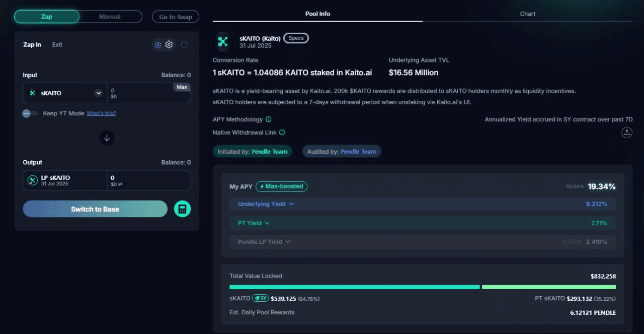The height and width of the screenshot is (334, 644).
Task: Click the $16.56 Million TVL value
Action: click(x=414, y=73)
